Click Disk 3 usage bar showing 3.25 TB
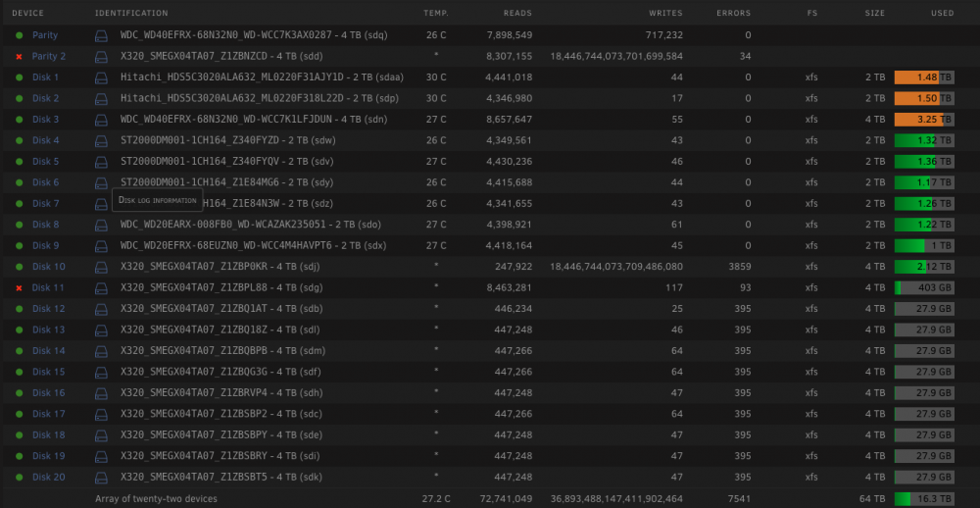980x508 pixels. (924, 120)
